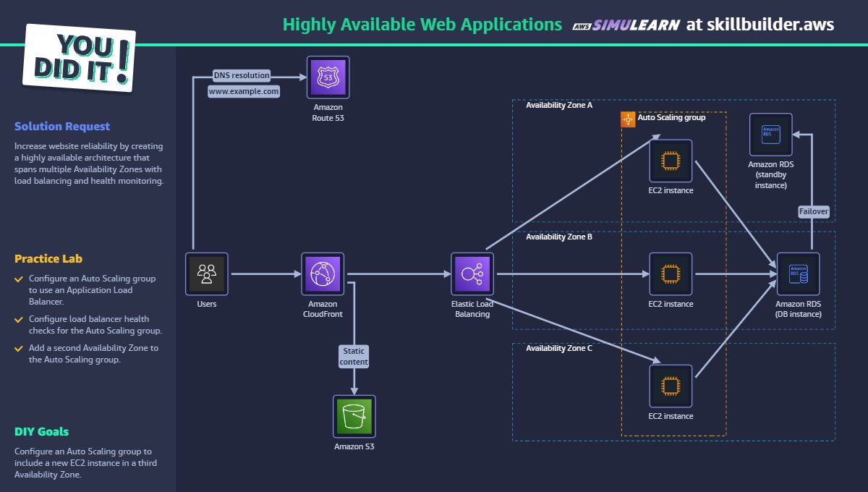Click the Solution Request description paragraph
Image resolution: width=868 pixels, height=492 pixels.
89,164
